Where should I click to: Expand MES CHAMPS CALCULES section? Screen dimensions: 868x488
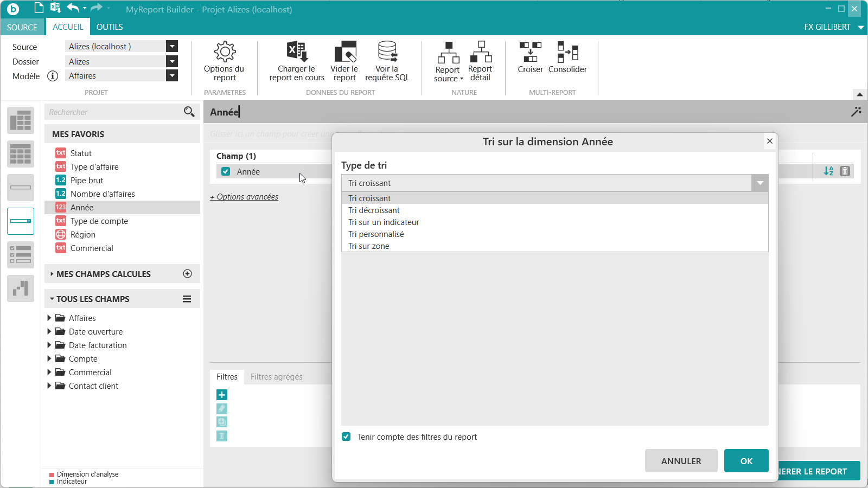pos(52,274)
